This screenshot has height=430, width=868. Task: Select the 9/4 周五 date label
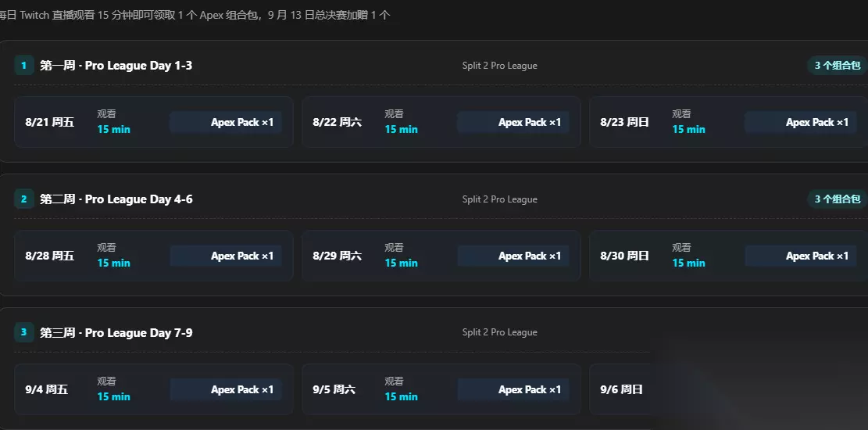(47, 389)
